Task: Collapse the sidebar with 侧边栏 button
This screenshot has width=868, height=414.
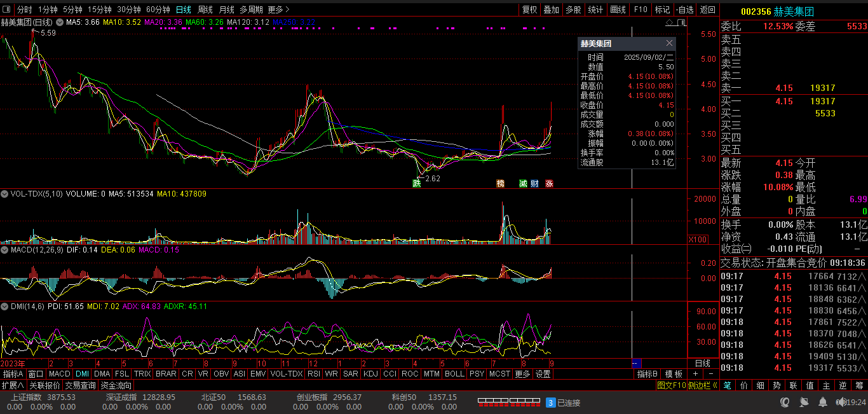Action: pos(703,385)
